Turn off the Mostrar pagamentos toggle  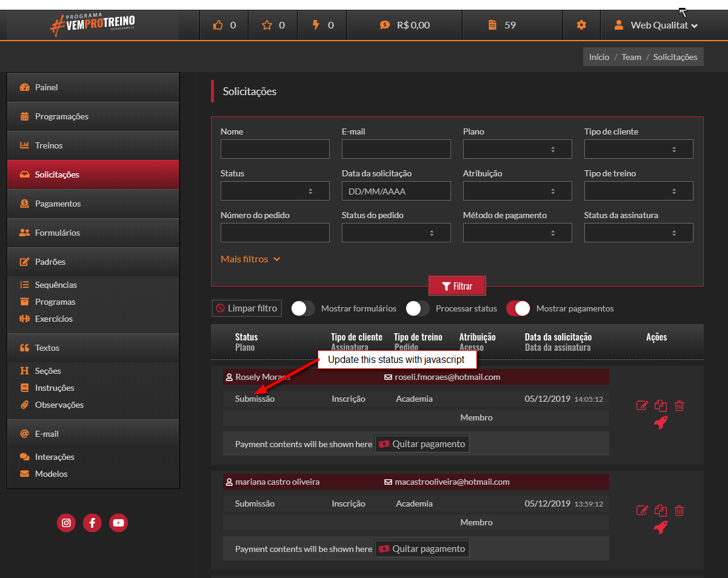(518, 308)
